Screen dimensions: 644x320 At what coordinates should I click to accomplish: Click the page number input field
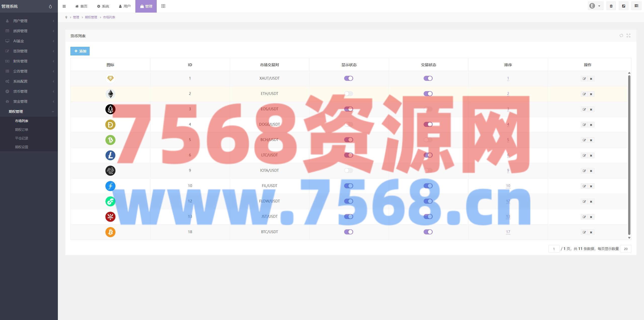point(554,249)
